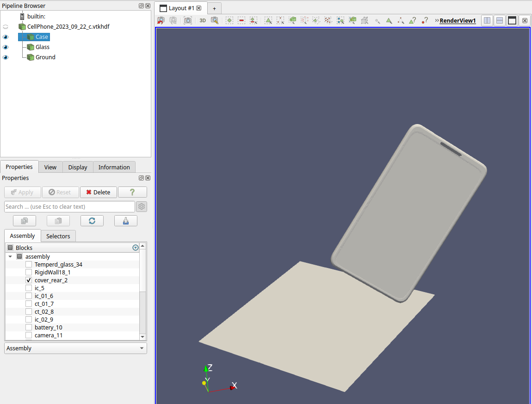This screenshot has height=404, width=532.
Task: Open the Assembly dropdown at panel bottom
Action: (x=75, y=348)
